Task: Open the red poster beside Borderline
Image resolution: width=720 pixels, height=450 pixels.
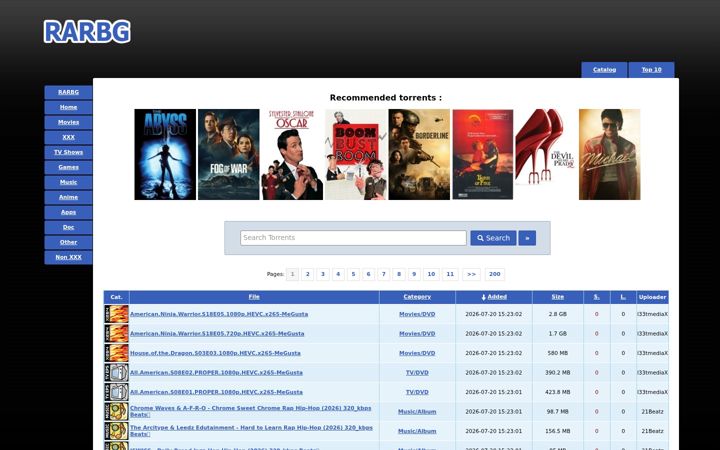Action: coord(483,154)
